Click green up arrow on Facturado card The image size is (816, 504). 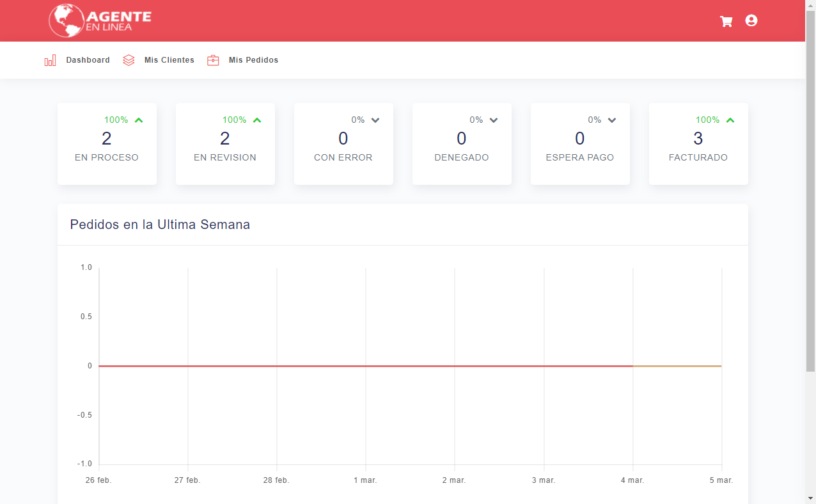730,120
